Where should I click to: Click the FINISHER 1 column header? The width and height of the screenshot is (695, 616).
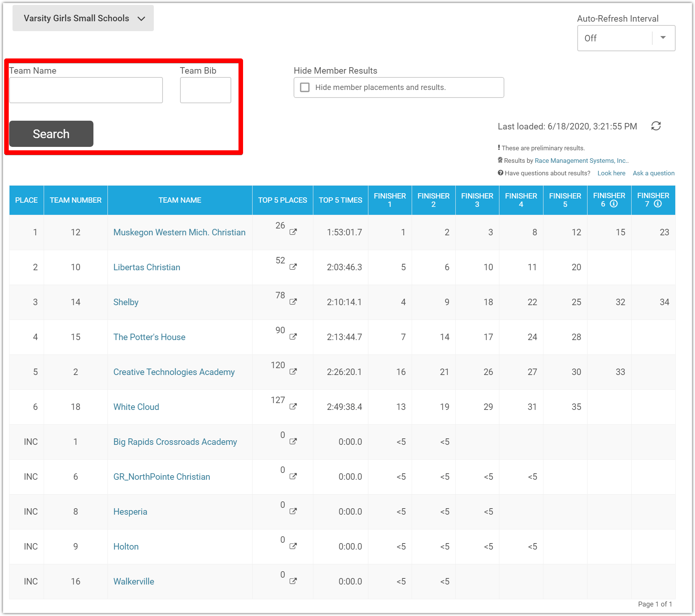pos(390,200)
